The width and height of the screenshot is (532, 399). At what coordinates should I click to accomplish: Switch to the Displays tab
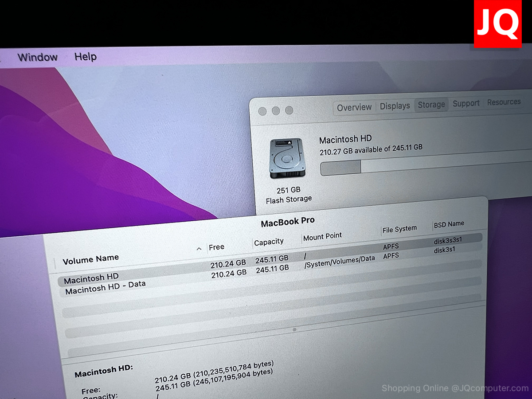click(x=395, y=106)
